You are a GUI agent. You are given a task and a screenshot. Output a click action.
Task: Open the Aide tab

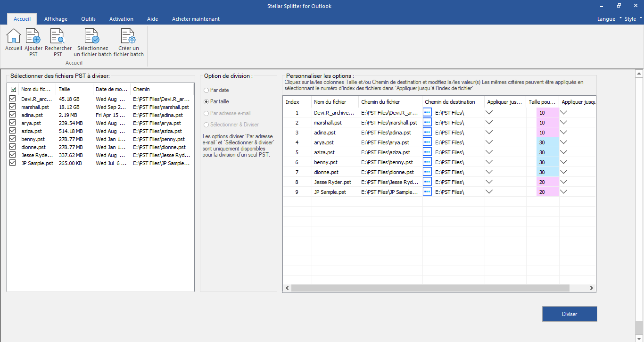pyautogui.click(x=152, y=19)
